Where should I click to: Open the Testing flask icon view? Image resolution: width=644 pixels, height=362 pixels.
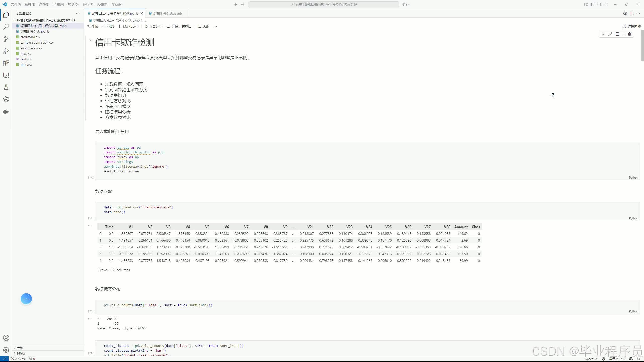pyautogui.click(x=6, y=87)
